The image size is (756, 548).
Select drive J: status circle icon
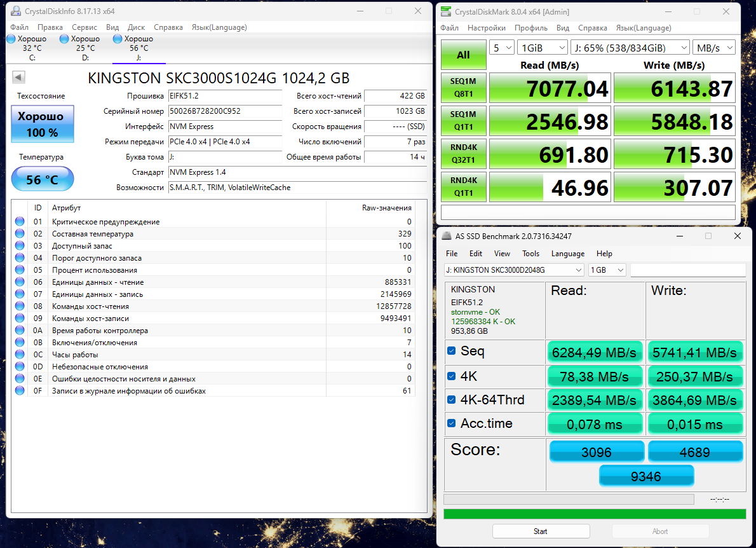pyautogui.click(x=117, y=39)
